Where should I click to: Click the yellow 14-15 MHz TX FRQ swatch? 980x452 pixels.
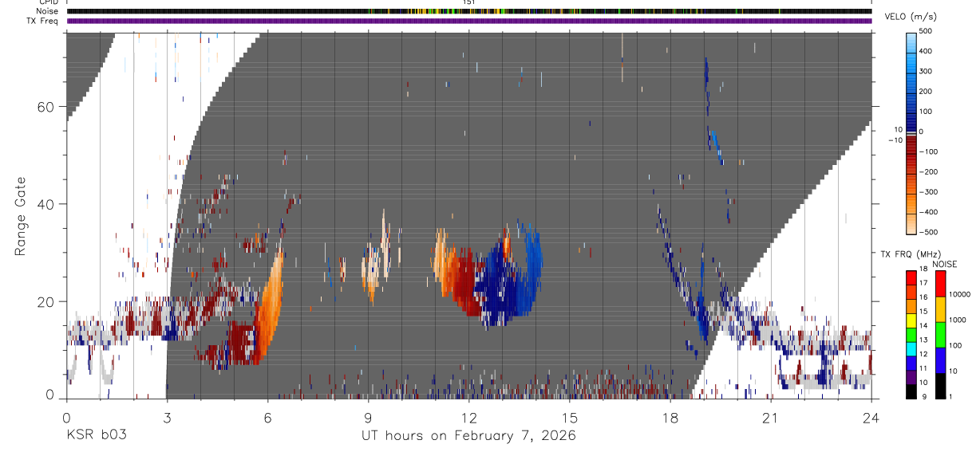coord(911,320)
